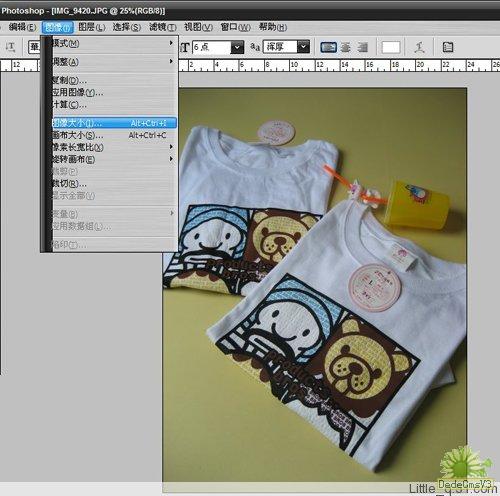Open the 帮助(H) menu
The width and height of the screenshot is (500, 496).
click(273, 27)
